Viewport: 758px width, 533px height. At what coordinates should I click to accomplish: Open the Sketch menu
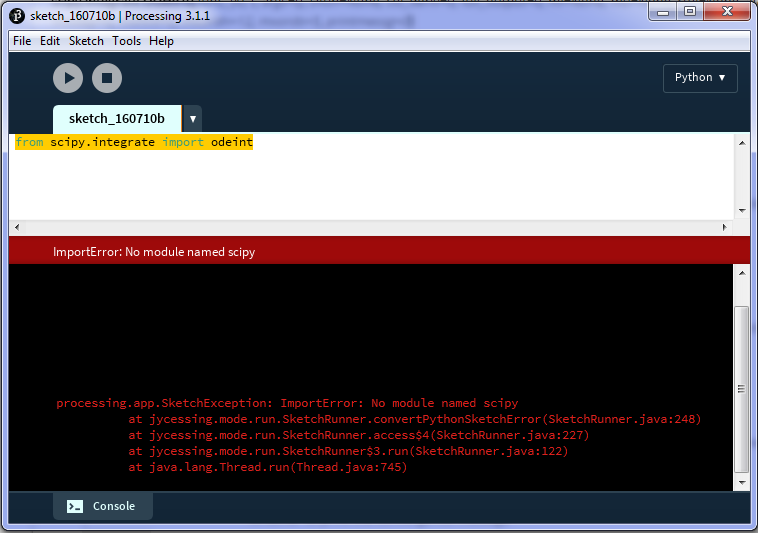[x=86, y=41]
